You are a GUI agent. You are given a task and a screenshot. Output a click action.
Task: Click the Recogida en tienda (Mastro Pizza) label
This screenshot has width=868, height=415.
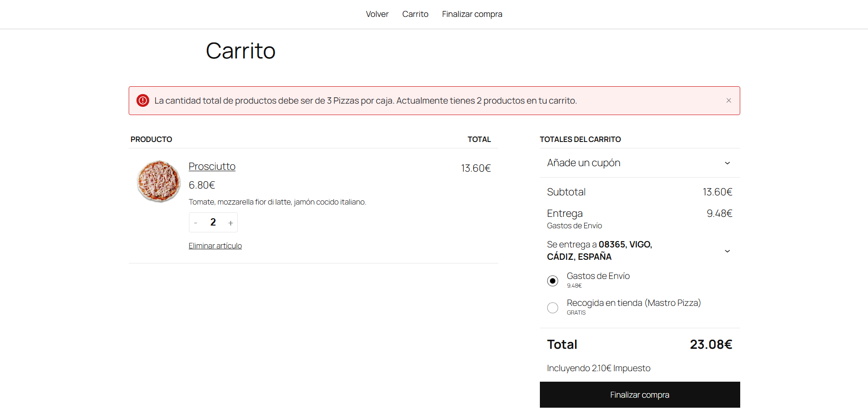tap(633, 303)
